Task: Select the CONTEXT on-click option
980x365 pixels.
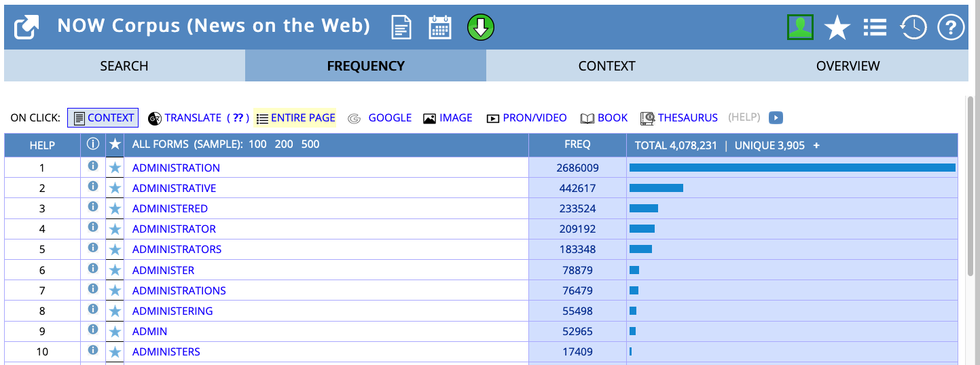Action: [x=103, y=118]
